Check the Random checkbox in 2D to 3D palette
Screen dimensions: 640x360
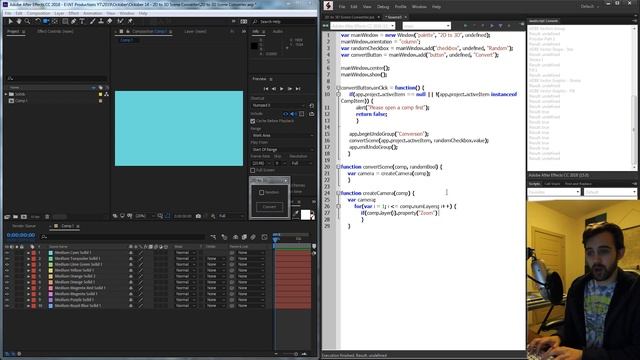(x=262, y=193)
